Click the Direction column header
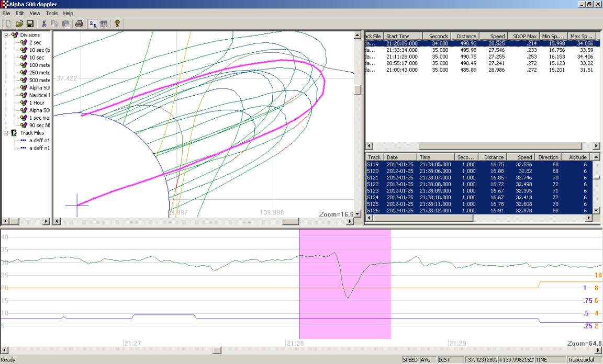603x364 pixels. click(x=549, y=157)
